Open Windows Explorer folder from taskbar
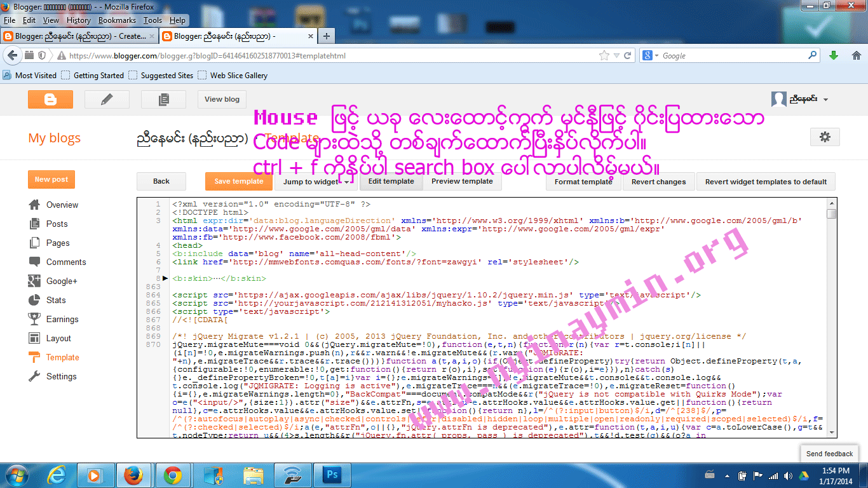This screenshot has height=488, width=868. pyautogui.click(x=254, y=475)
